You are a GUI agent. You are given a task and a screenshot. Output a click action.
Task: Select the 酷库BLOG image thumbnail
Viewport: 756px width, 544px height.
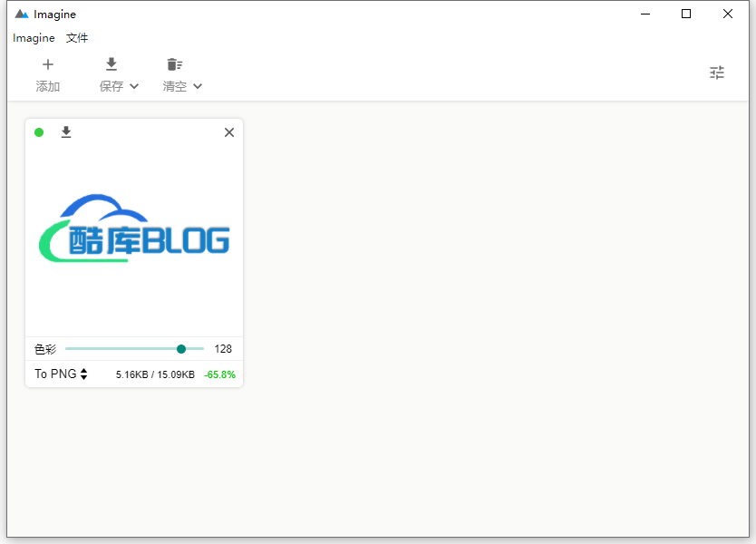pos(134,229)
